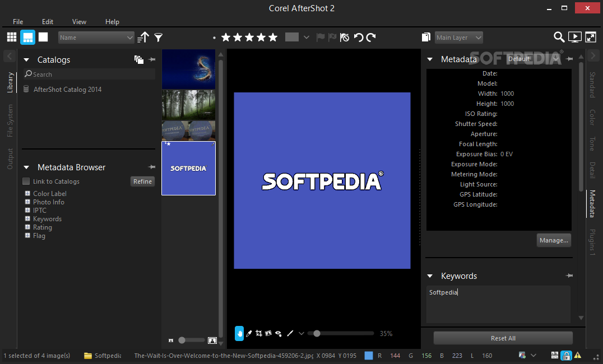Open the filter funnel tool

point(159,38)
